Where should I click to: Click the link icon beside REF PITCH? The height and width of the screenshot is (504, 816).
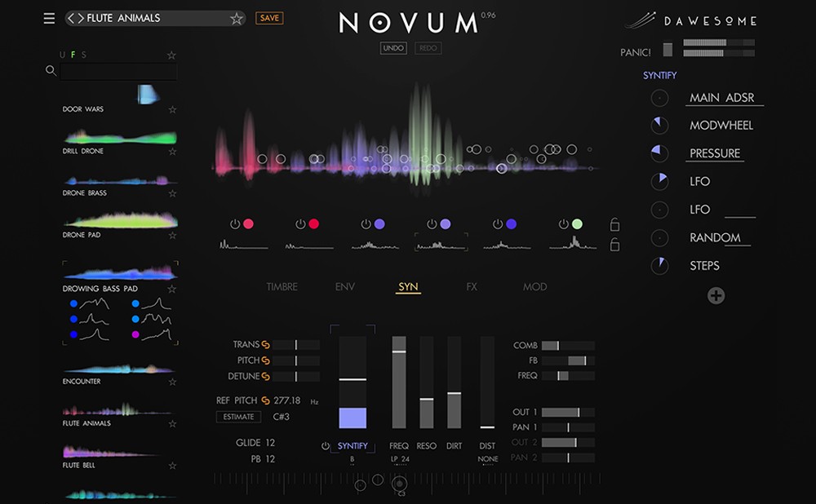pyautogui.click(x=265, y=400)
